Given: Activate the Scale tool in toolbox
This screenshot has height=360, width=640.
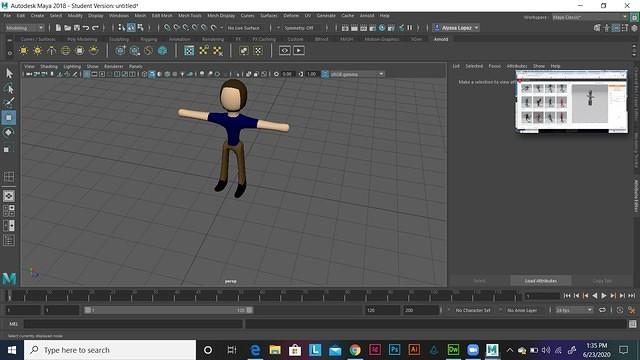Looking at the screenshot, I should tap(7, 149).
